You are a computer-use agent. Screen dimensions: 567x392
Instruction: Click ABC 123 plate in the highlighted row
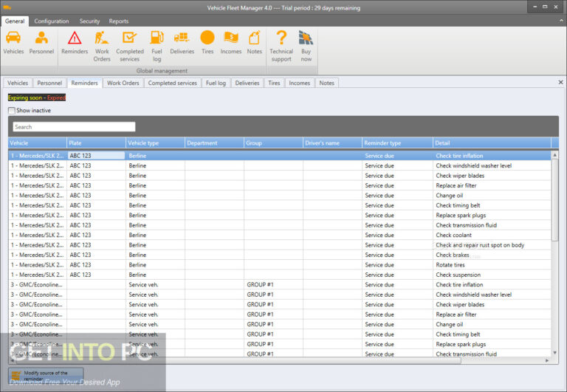point(96,156)
